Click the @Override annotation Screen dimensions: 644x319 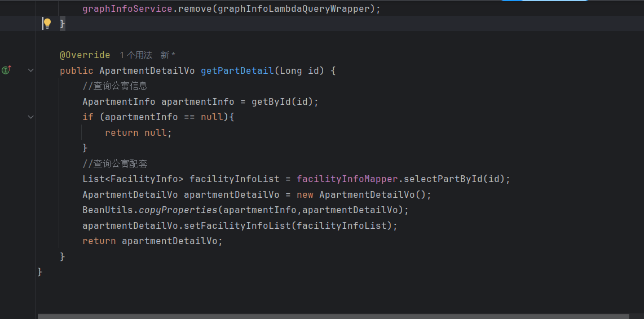85,55
